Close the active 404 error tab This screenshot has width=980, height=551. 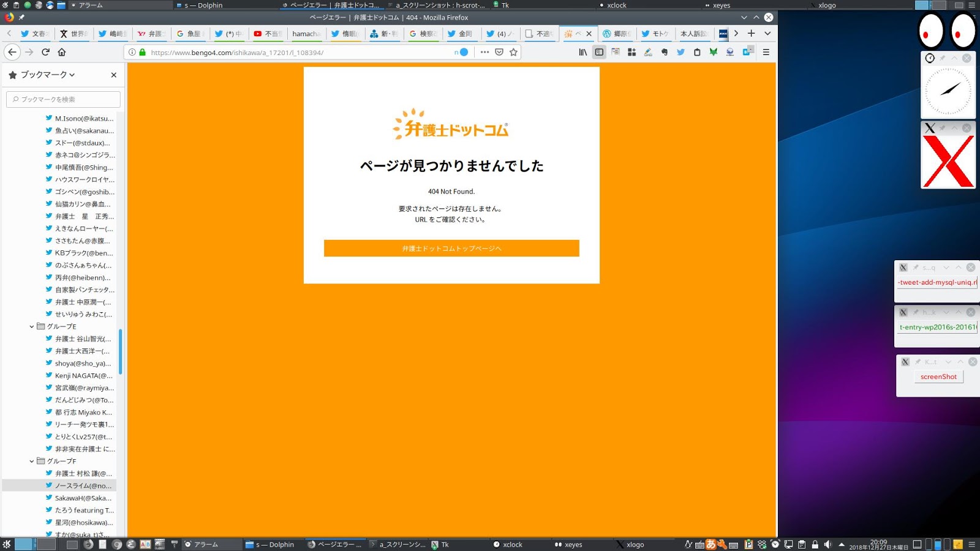pyautogui.click(x=589, y=34)
